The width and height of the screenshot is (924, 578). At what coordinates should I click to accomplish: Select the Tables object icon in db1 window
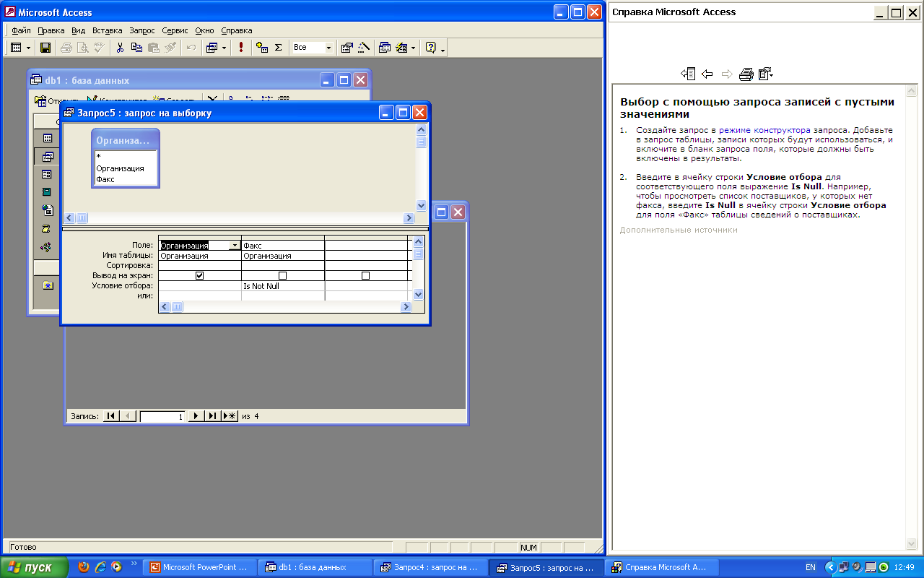[47, 138]
